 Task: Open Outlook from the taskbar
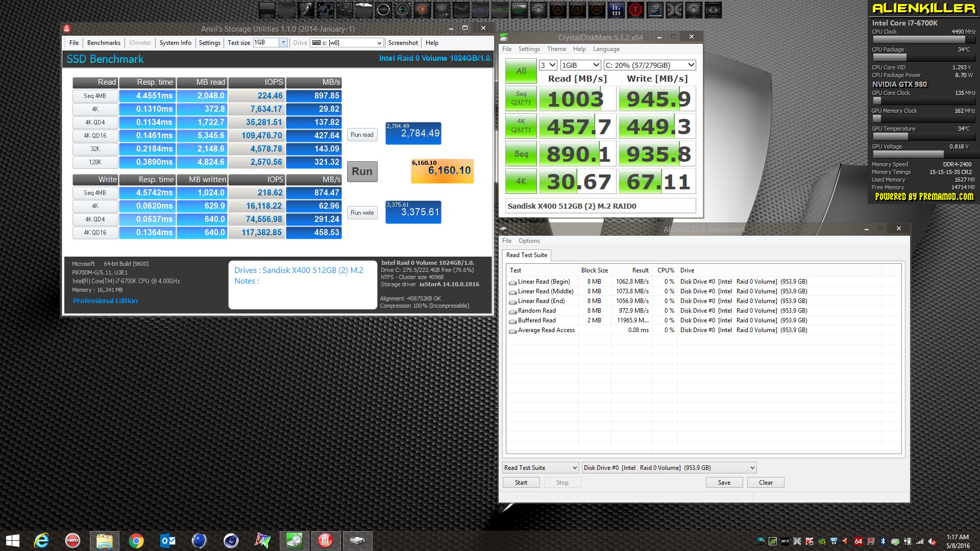(x=168, y=540)
